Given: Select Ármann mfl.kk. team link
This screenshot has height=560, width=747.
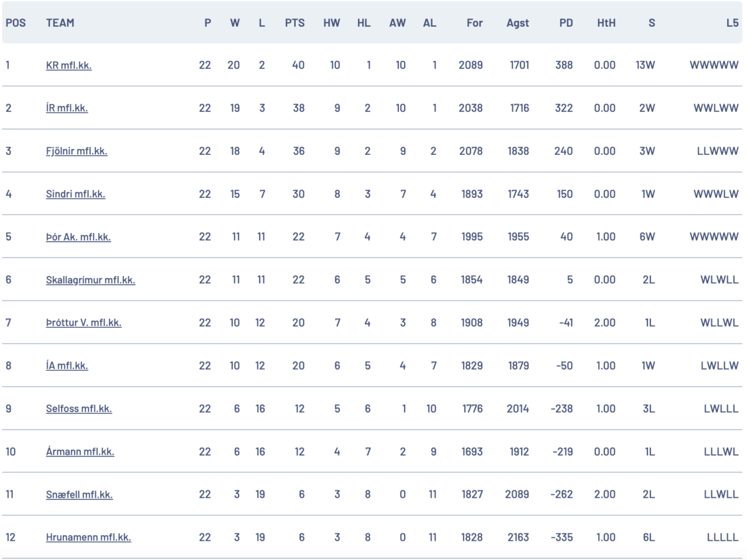Looking at the screenshot, I should pyautogui.click(x=80, y=452).
